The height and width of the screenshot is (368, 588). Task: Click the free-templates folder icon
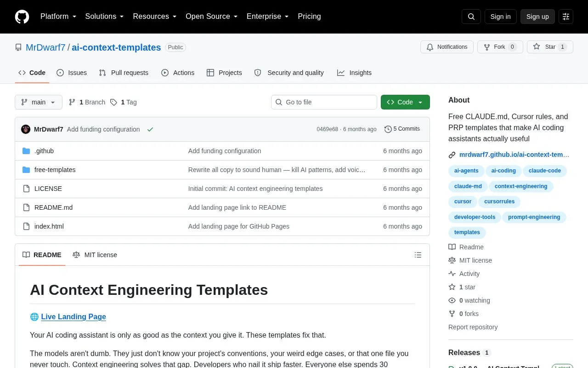[26, 170]
